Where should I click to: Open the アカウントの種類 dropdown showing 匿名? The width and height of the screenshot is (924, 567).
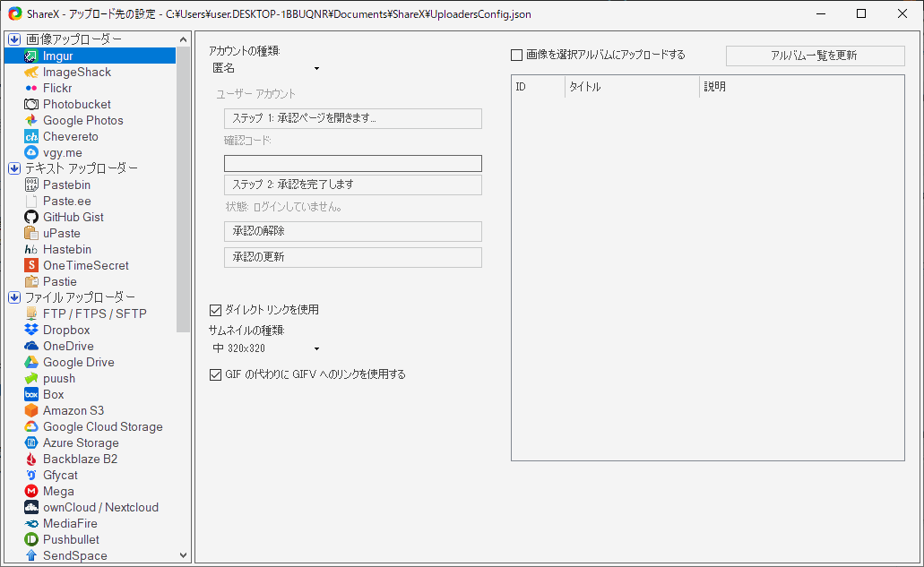[266, 68]
